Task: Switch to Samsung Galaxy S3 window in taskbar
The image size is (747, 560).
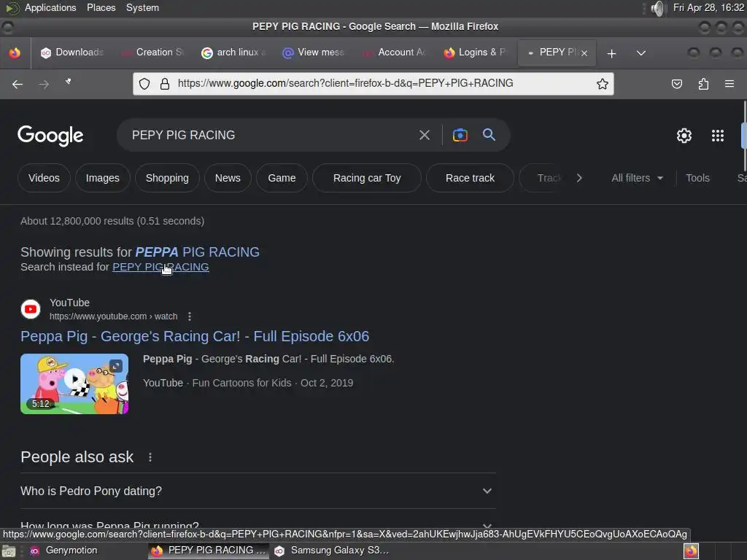Action: click(x=332, y=551)
